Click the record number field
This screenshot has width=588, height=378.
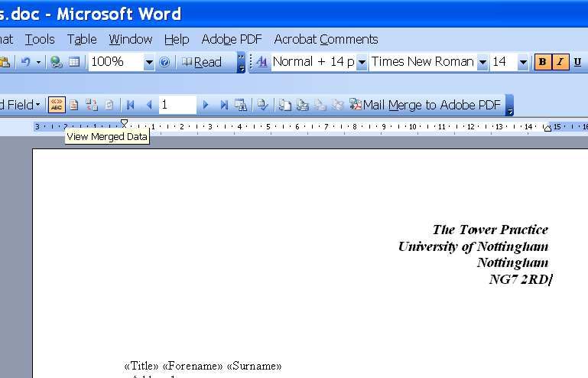point(177,105)
